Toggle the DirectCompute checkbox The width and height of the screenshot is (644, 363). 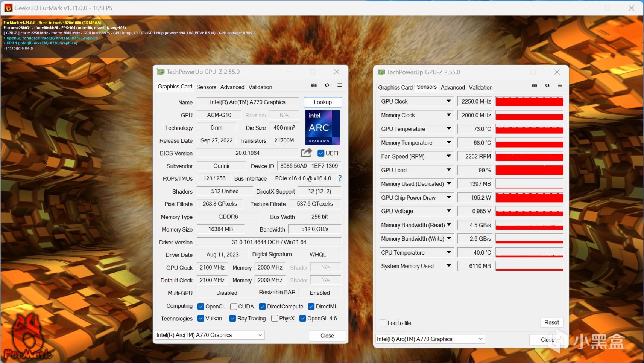(x=263, y=307)
